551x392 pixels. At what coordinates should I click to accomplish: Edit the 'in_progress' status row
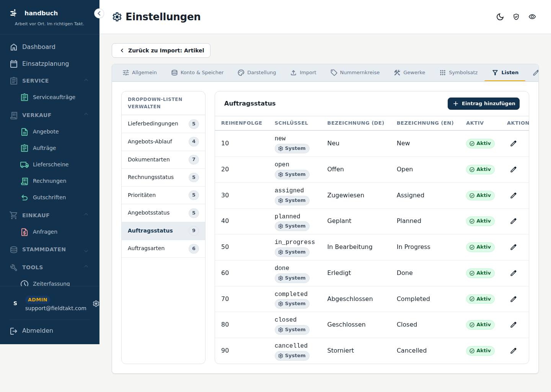click(514, 247)
